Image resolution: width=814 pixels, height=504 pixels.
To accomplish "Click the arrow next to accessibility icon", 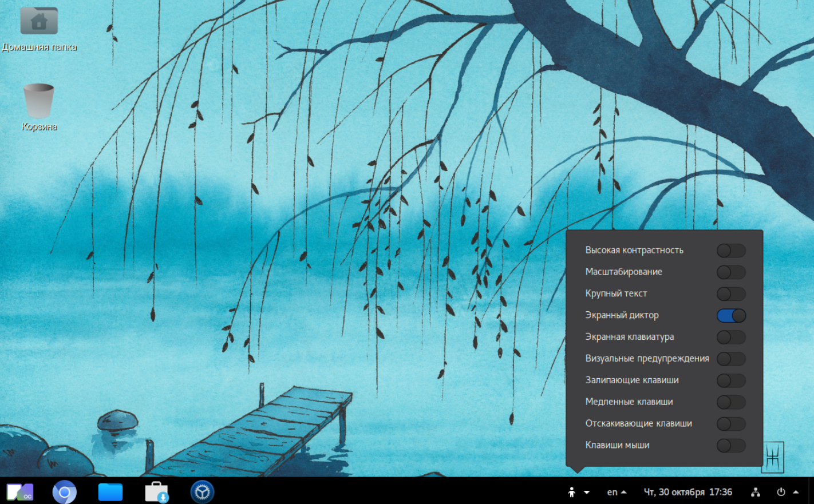I will pyautogui.click(x=587, y=492).
